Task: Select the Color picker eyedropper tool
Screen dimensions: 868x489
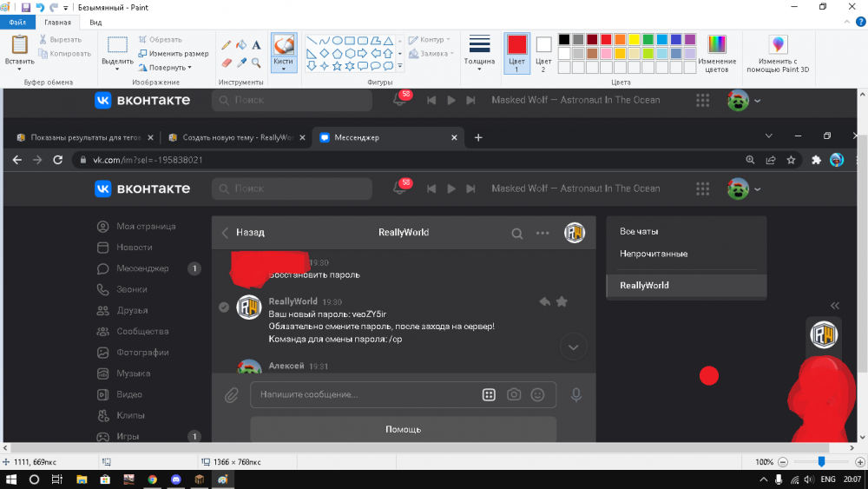Action: [241, 63]
